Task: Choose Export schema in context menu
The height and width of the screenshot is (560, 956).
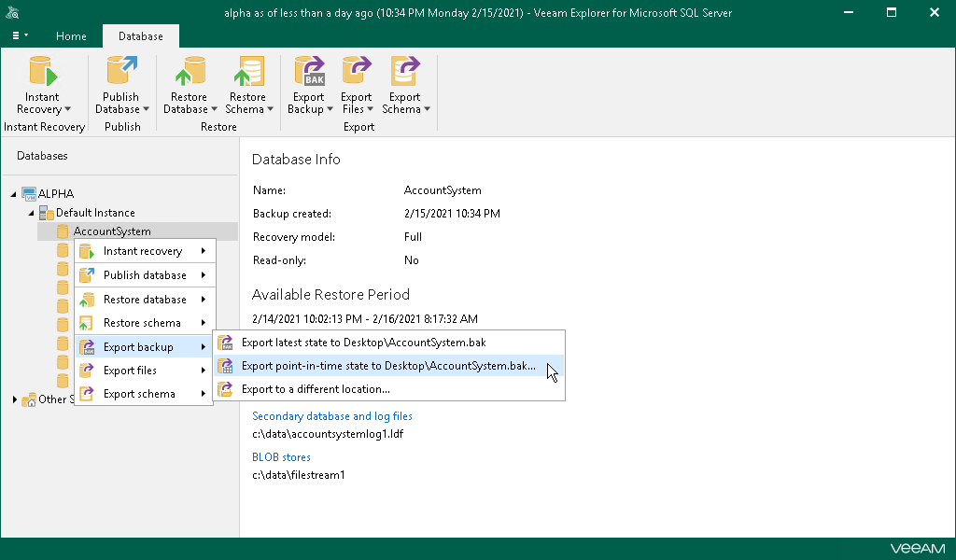Action: coord(144,394)
